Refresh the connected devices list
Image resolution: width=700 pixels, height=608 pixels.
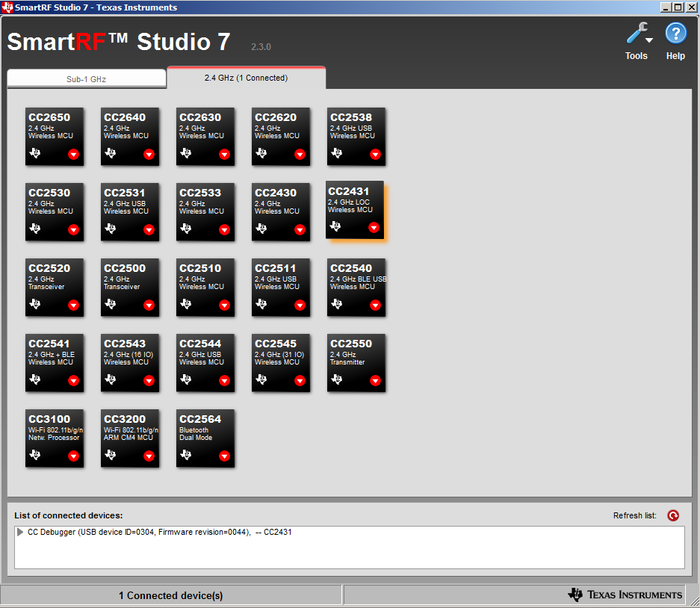[673, 515]
